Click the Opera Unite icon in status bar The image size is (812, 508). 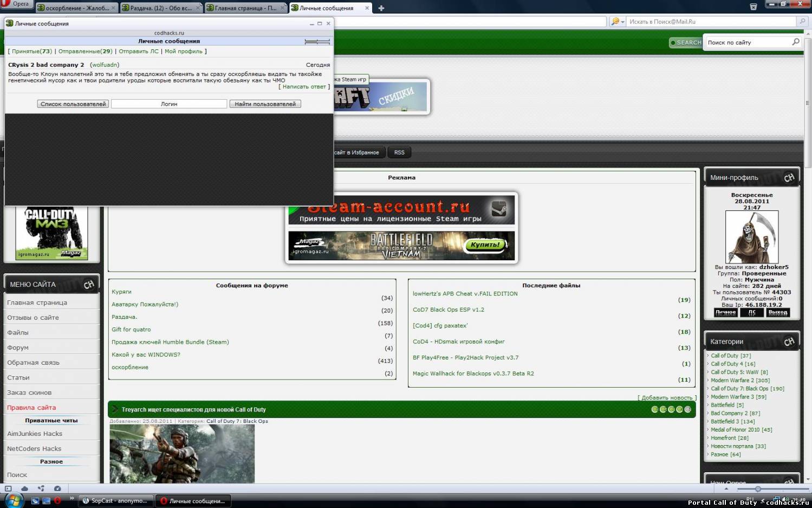click(x=41, y=488)
